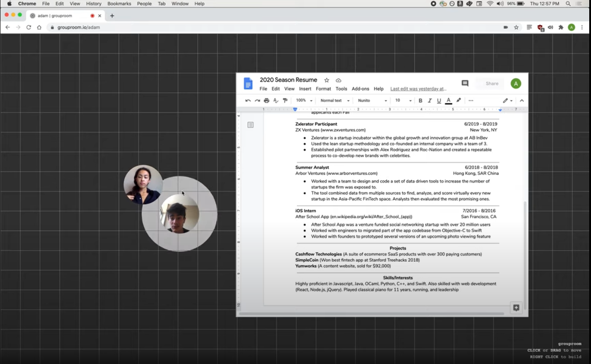
Task: Select the Paint format roller tool
Action: (x=285, y=101)
